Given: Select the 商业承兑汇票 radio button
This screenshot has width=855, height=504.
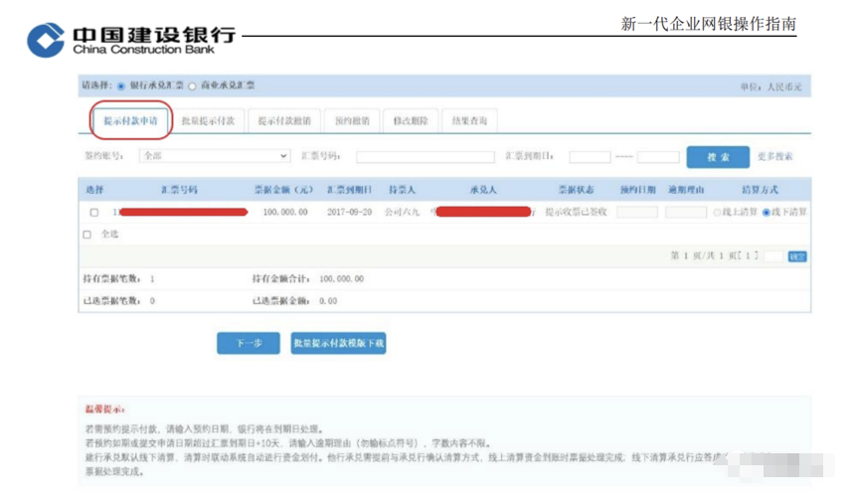Looking at the screenshot, I should [x=193, y=86].
